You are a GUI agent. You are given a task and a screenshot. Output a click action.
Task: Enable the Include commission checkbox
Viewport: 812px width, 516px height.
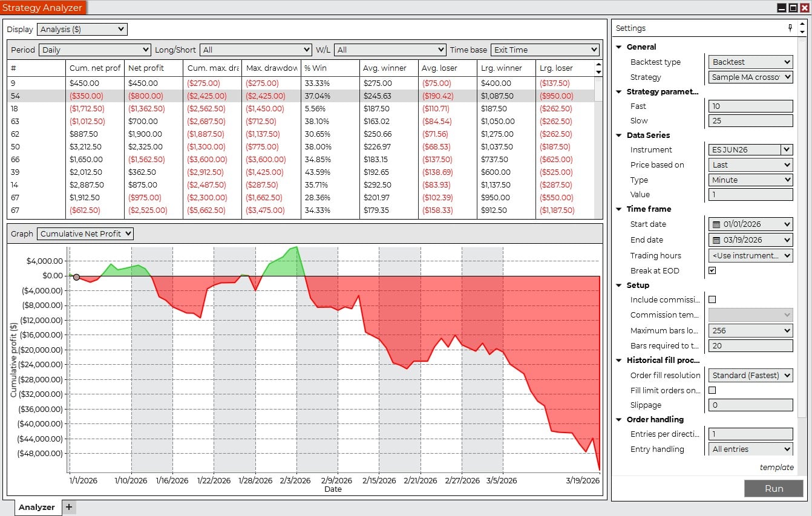(x=712, y=299)
